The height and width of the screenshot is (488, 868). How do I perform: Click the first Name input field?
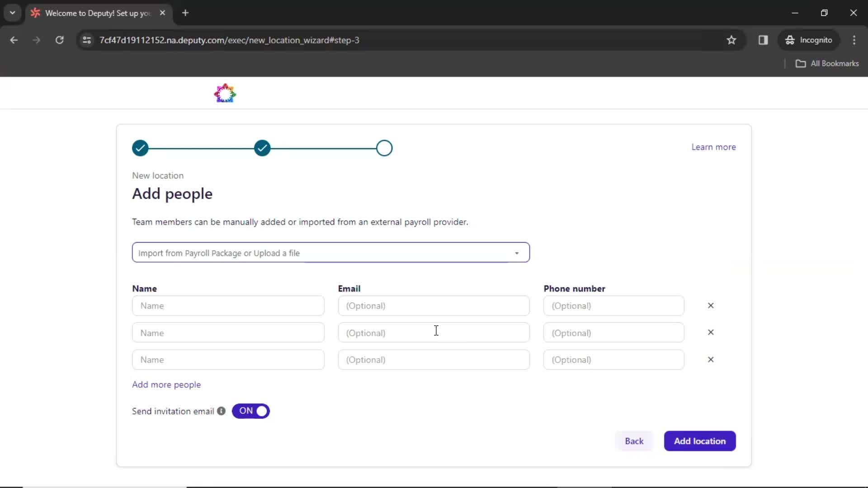[228, 305]
